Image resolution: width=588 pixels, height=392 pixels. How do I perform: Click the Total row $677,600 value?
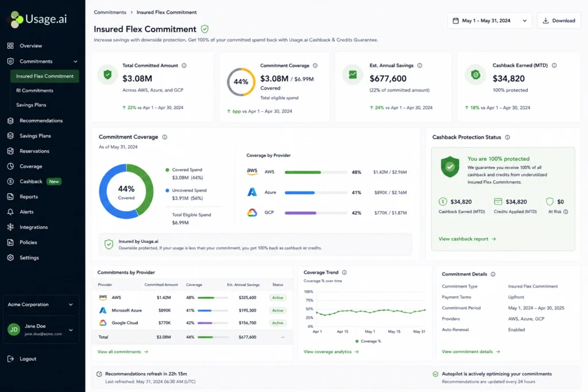tap(247, 337)
